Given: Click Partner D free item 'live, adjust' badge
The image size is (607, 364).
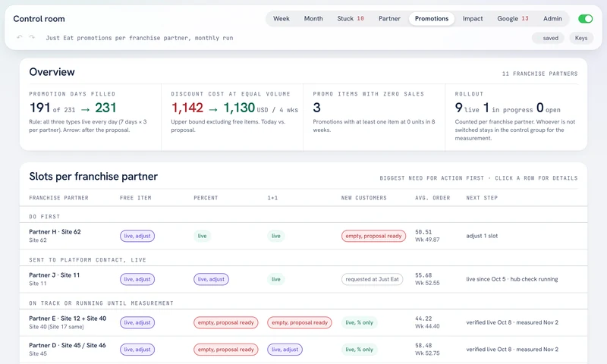Looking at the screenshot, I should (137, 350).
